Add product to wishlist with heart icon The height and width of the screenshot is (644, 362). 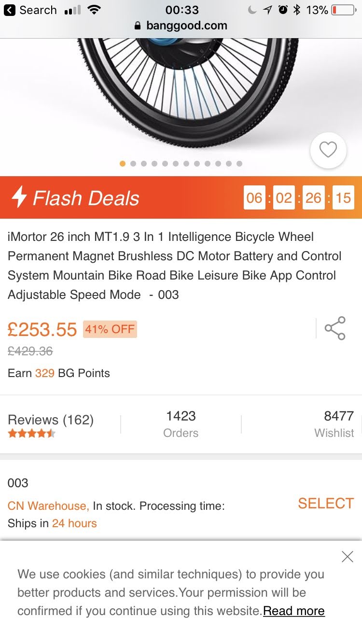point(328,150)
